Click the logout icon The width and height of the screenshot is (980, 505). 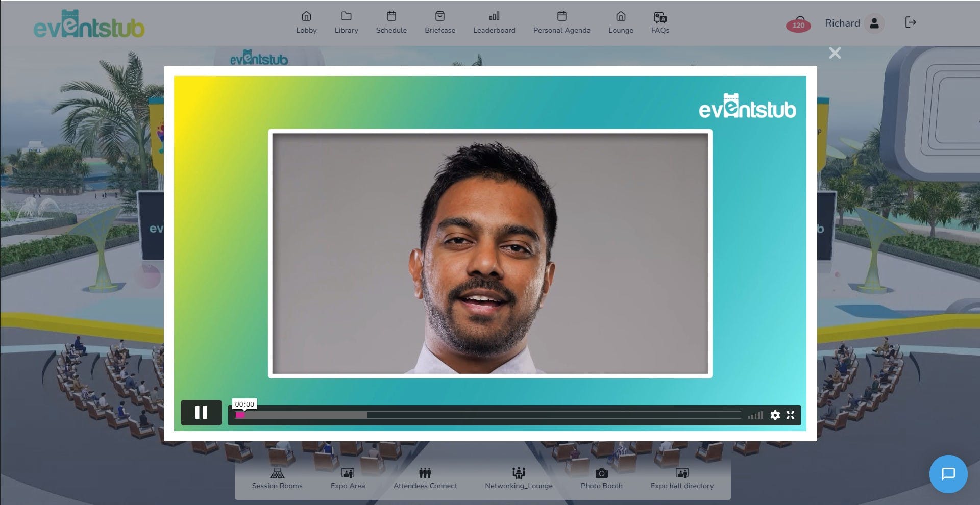(x=911, y=22)
